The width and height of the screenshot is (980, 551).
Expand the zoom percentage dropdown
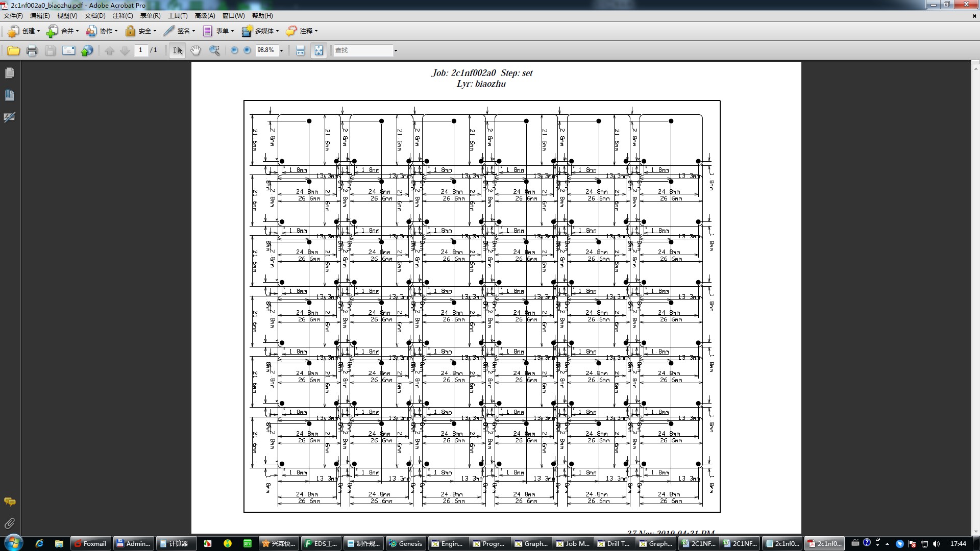coord(281,51)
